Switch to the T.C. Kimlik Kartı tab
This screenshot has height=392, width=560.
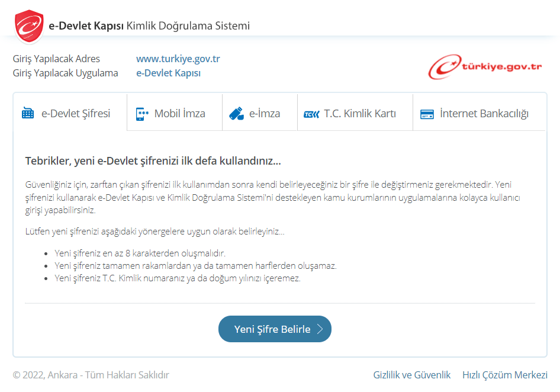tap(359, 114)
